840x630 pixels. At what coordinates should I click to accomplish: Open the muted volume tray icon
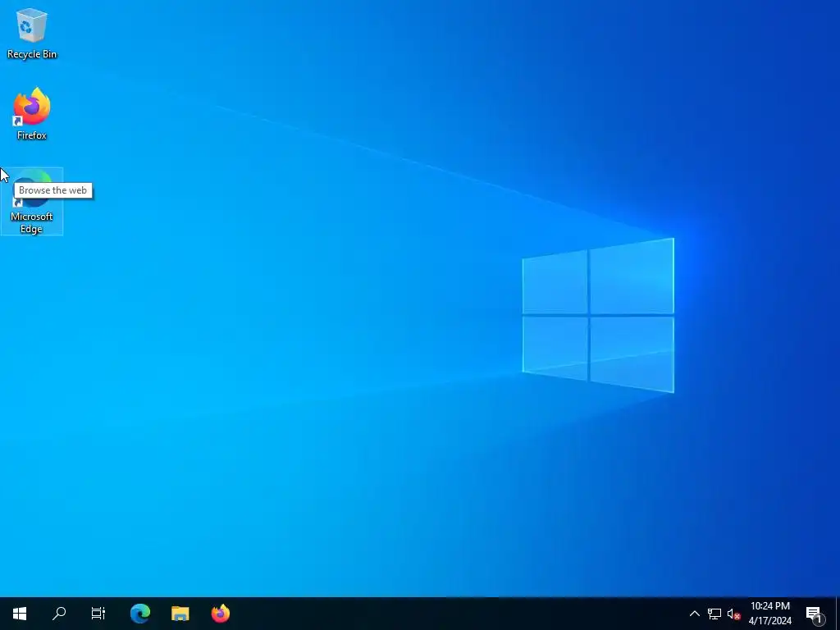tap(733, 614)
